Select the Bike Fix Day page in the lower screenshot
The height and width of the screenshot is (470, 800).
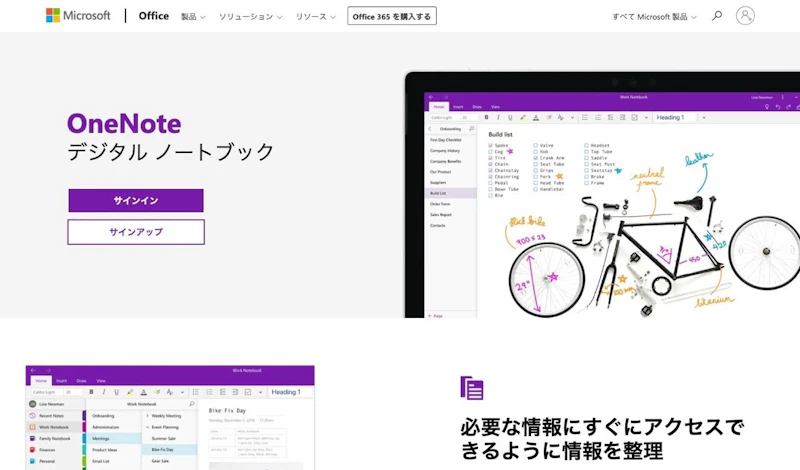point(169,450)
